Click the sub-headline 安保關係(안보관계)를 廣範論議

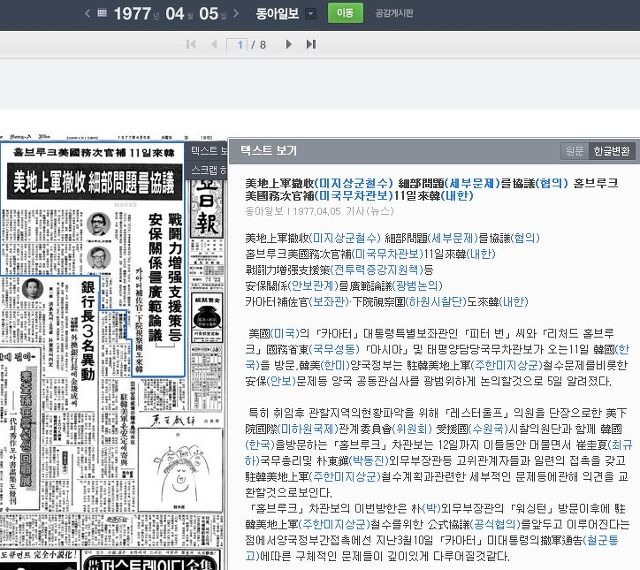(344, 286)
